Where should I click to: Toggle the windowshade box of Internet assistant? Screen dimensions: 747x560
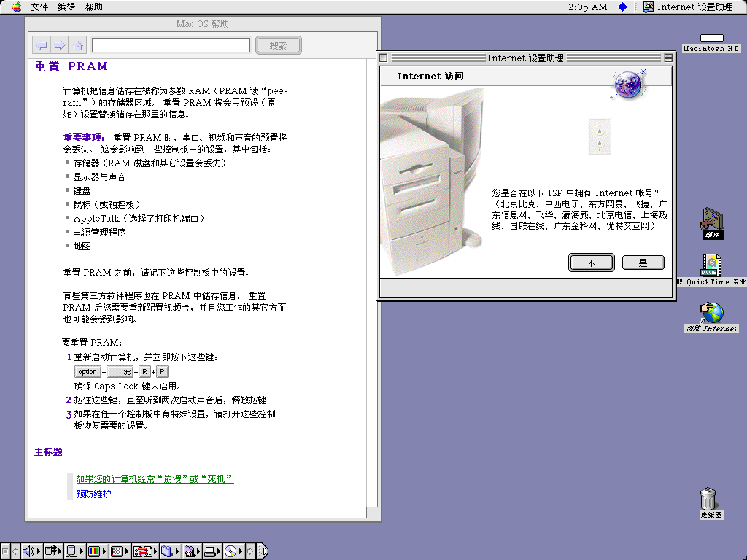click(x=668, y=58)
